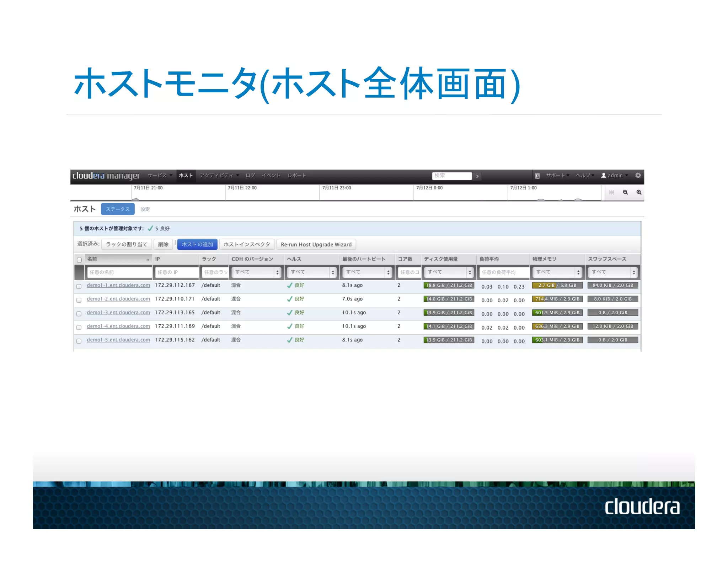Open the ログ menu item
The image size is (728, 562).
pyautogui.click(x=250, y=175)
